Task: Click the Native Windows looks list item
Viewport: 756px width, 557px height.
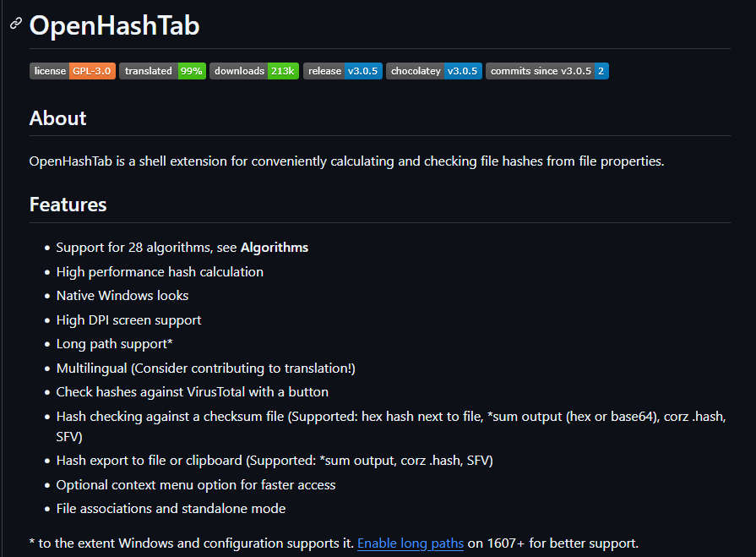Action: click(x=122, y=296)
